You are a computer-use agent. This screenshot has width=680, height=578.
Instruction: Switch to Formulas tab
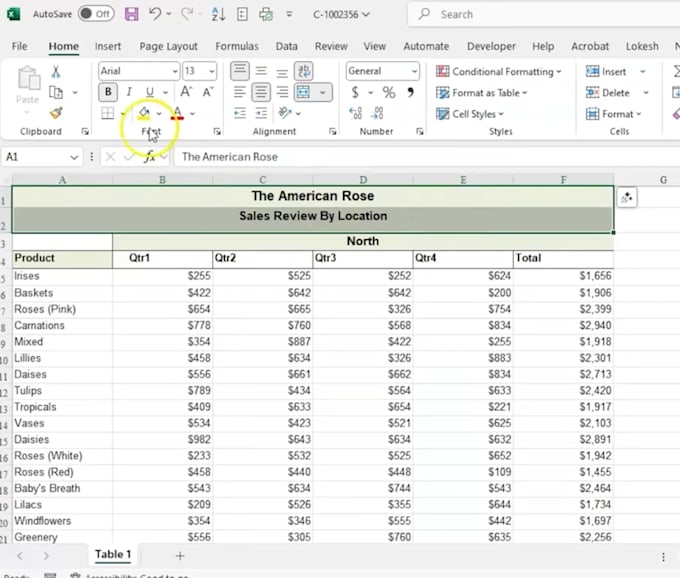237,46
